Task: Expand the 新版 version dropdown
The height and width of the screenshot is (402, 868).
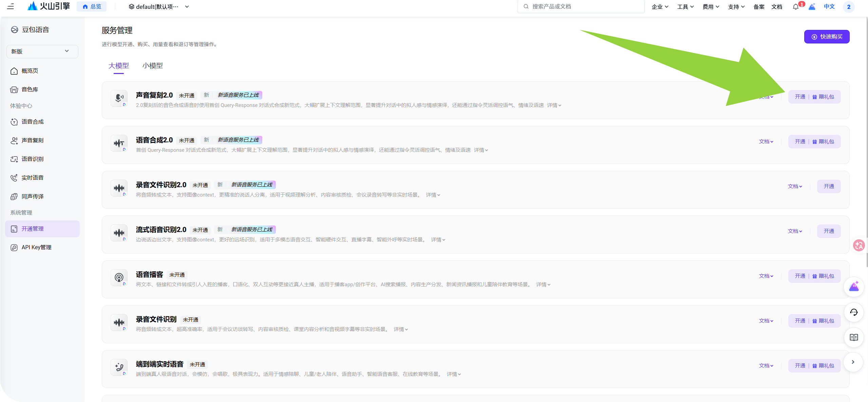Action: point(42,51)
